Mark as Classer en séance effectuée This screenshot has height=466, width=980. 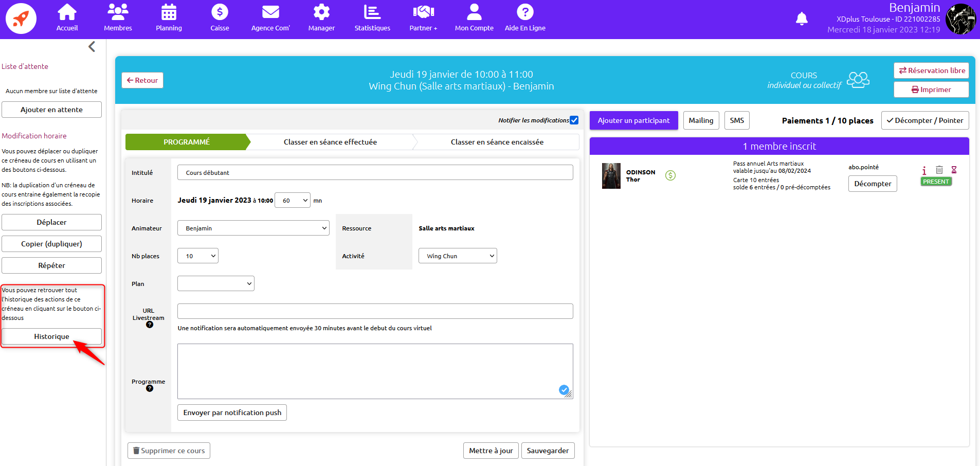pos(330,142)
